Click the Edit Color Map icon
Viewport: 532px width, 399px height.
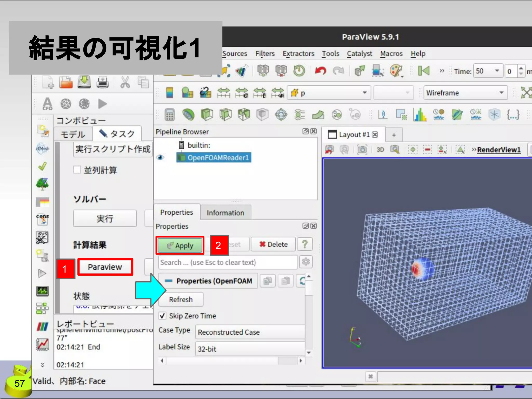187,93
